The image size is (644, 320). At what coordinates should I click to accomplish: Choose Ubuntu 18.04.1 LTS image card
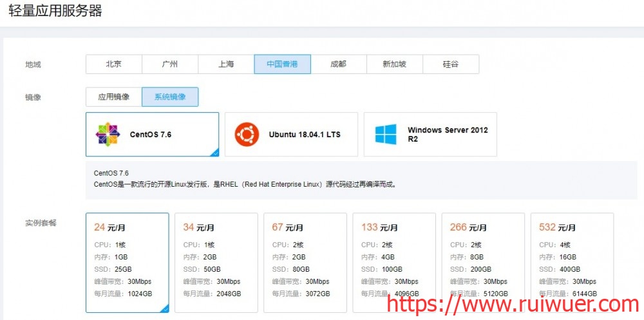point(291,135)
